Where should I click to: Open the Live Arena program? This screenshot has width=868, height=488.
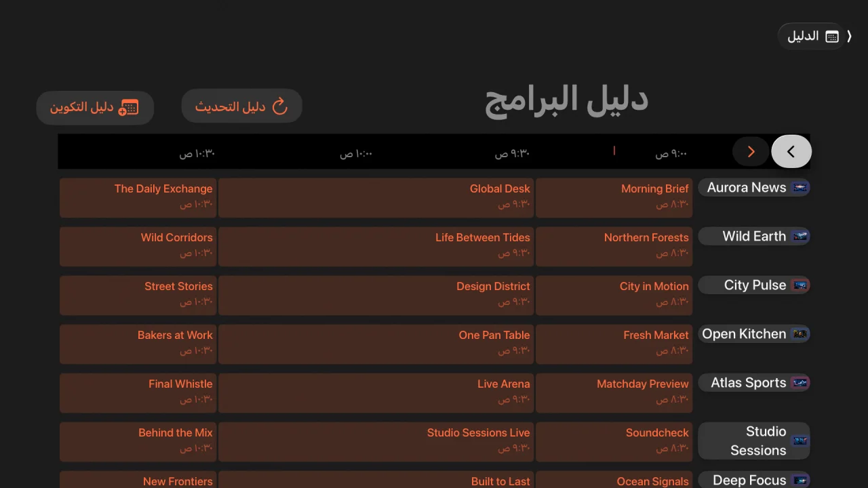click(376, 393)
